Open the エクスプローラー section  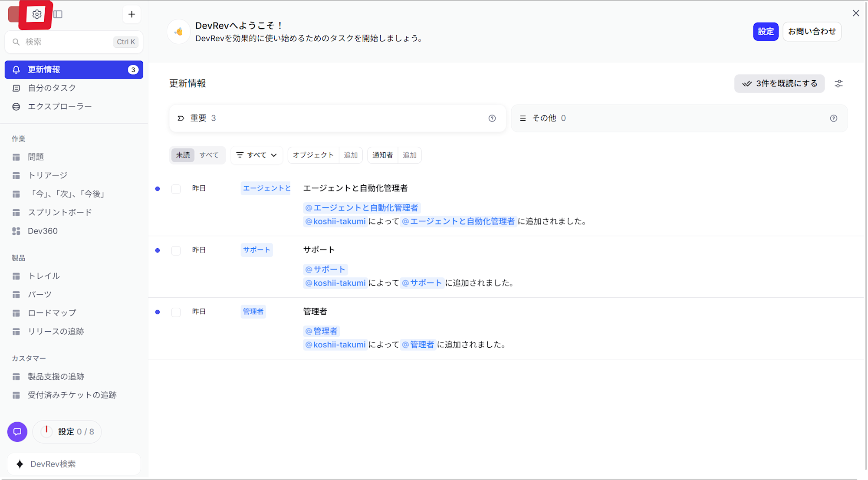click(x=59, y=106)
